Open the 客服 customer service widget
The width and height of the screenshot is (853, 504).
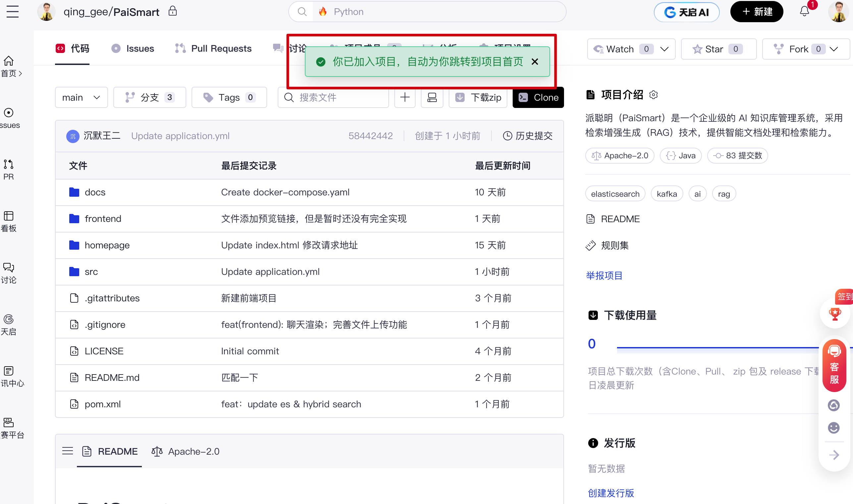click(x=834, y=366)
